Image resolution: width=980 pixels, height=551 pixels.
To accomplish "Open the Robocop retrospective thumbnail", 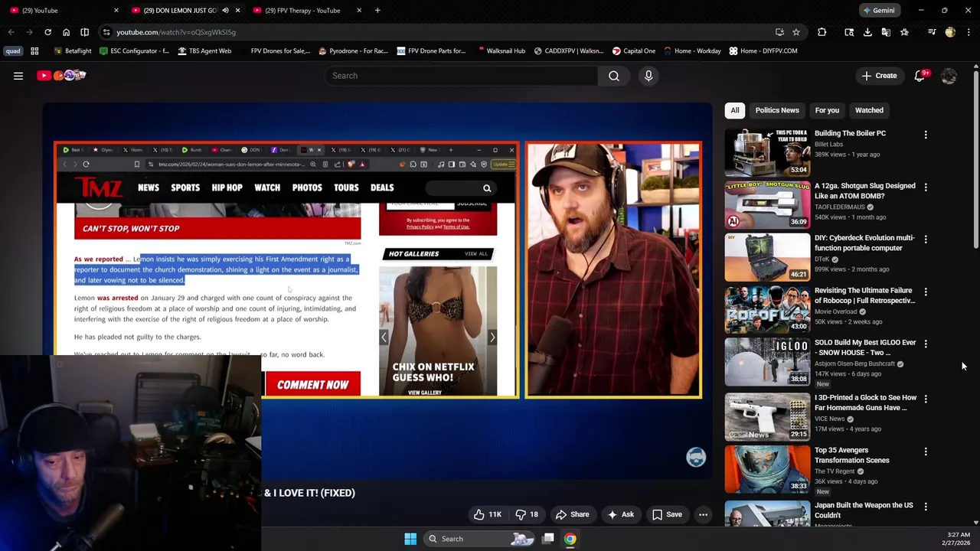I will coord(767,309).
